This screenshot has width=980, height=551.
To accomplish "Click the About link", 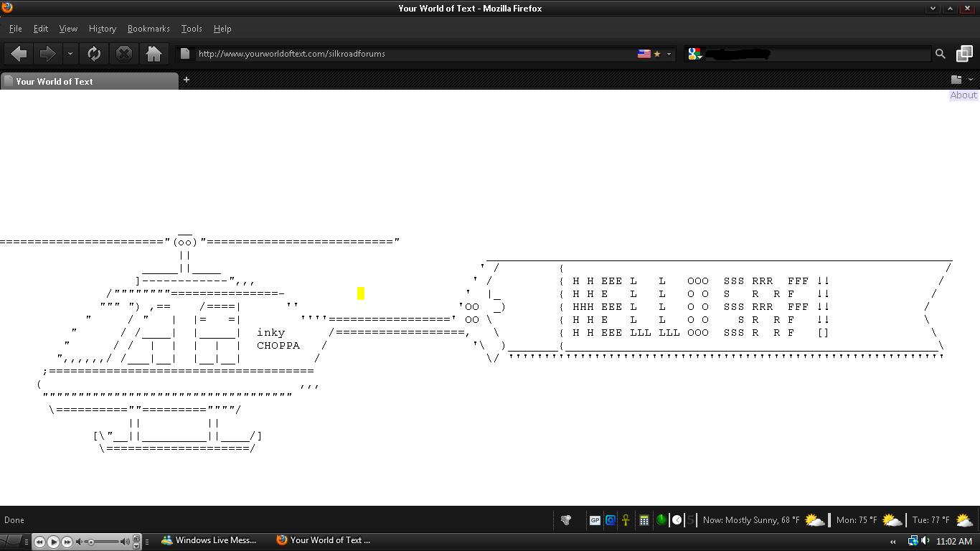I will coord(963,95).
